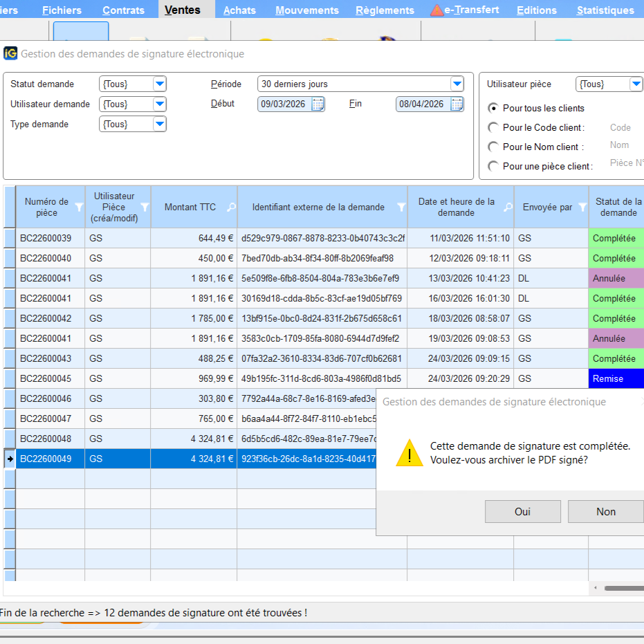Open the Période dropdown list
Viewport: 644px width, 644px height.
(x=457, y=84)
